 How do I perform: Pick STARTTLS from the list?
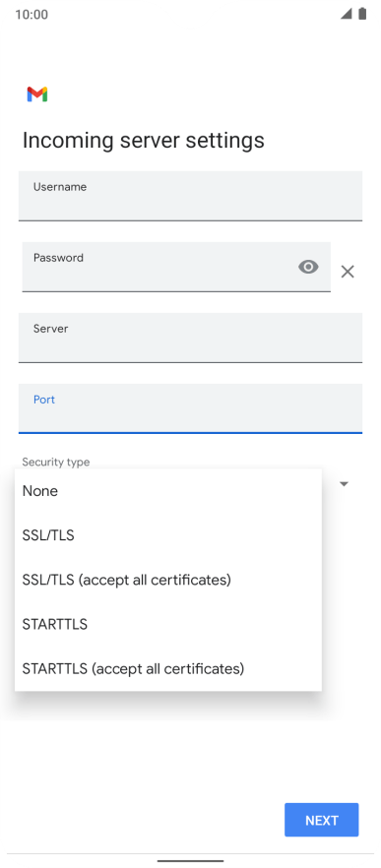pos(168,624)
